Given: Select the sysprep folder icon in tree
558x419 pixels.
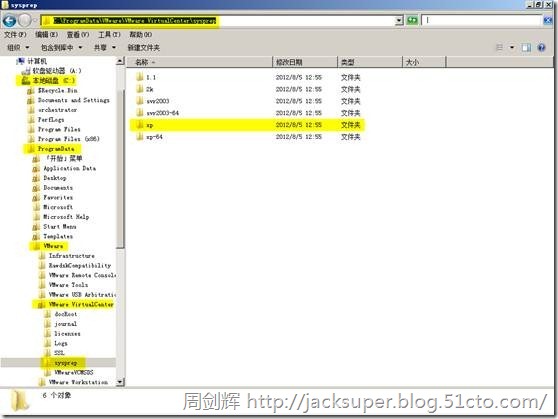Looking at the screenshot, I should pos(47,363).
